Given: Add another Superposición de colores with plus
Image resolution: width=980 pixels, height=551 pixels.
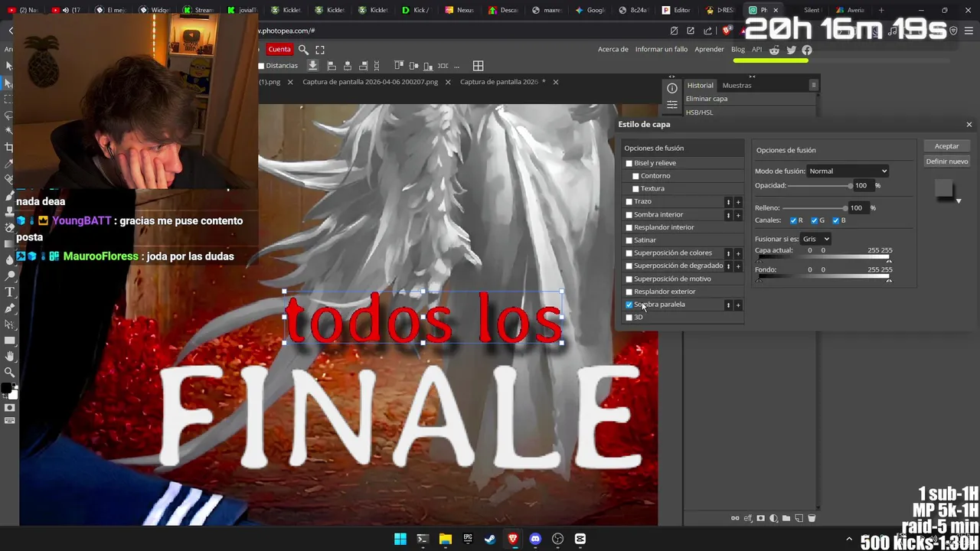Looking at the screenshot, I should click(738, 253).
